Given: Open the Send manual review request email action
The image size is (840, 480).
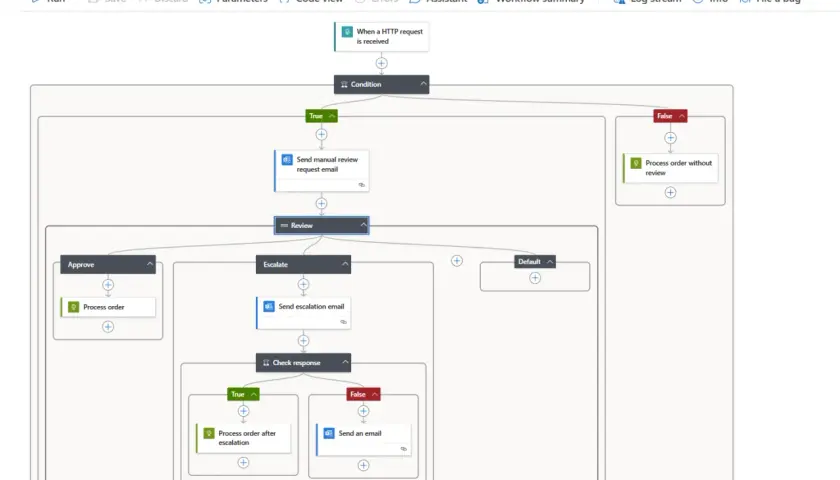Looking at the screenshot, I should pyautogui.click(x=321, y=171).
